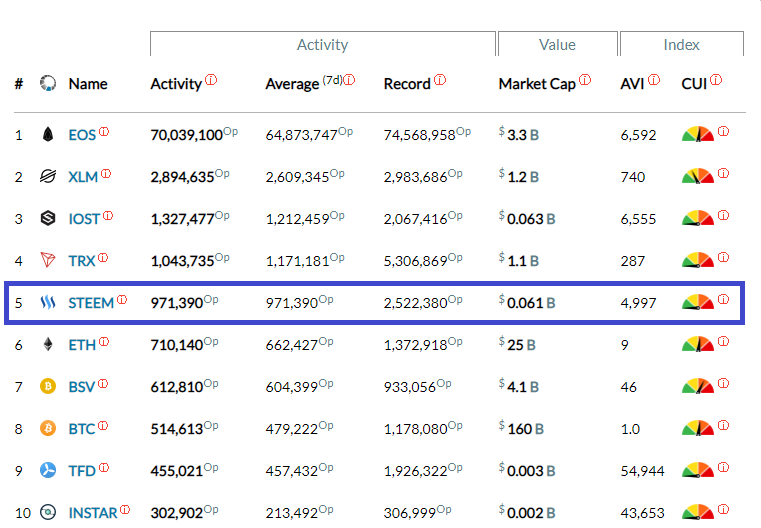The width and height of the screenshot is (761, 528).
Task: Click info icon beside BTC name
Action: coord(103,426)
